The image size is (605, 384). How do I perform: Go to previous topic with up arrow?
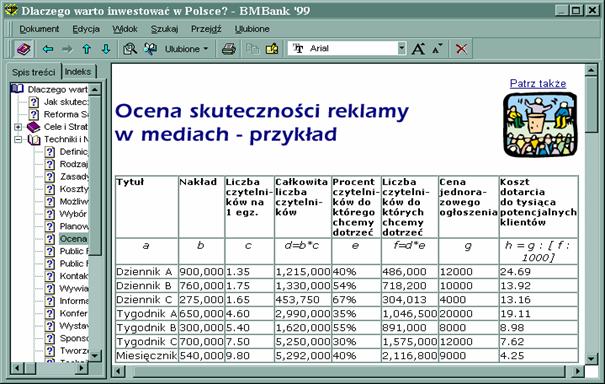(87, 49)
